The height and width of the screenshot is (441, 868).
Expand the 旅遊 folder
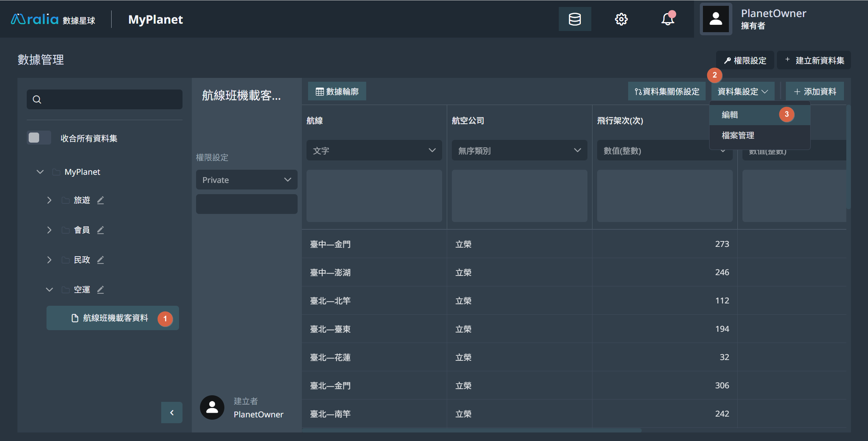click(49, 200)
